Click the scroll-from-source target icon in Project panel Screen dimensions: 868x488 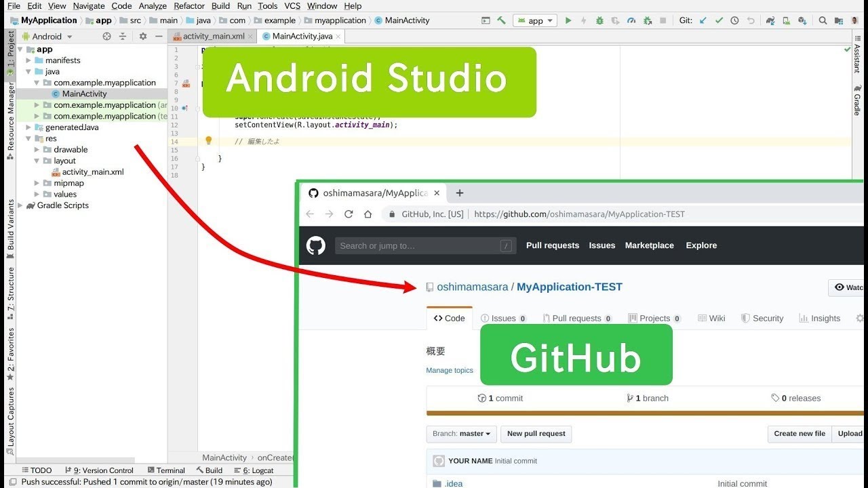pyautogui.click(x=106, y=37)
